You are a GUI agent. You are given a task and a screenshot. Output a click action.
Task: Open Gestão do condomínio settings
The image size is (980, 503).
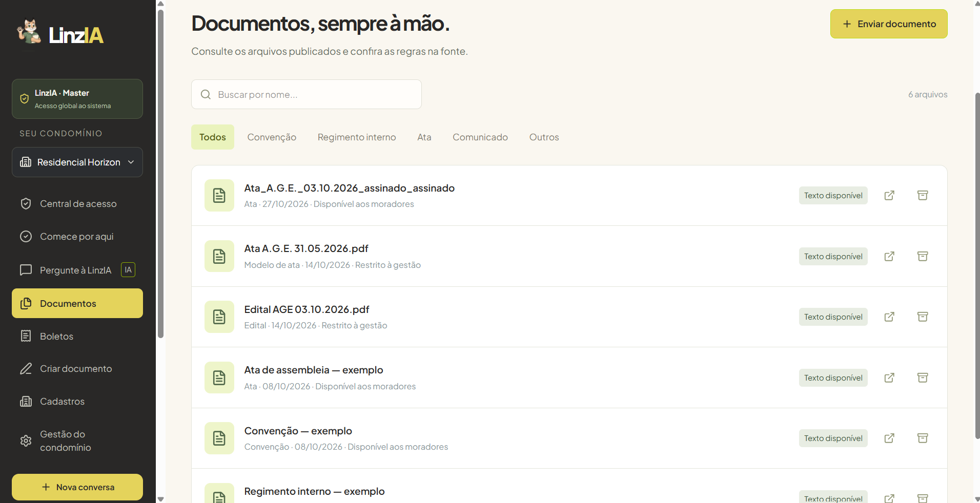77,441
